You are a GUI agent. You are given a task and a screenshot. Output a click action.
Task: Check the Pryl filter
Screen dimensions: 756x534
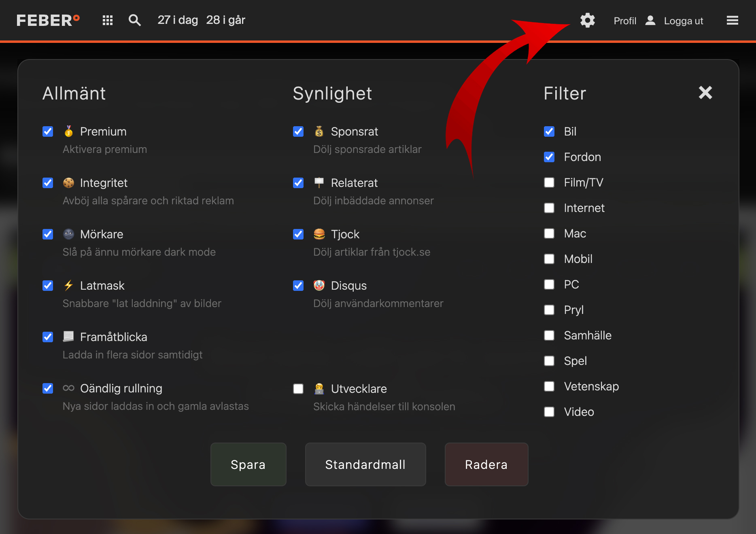[549, 310]
